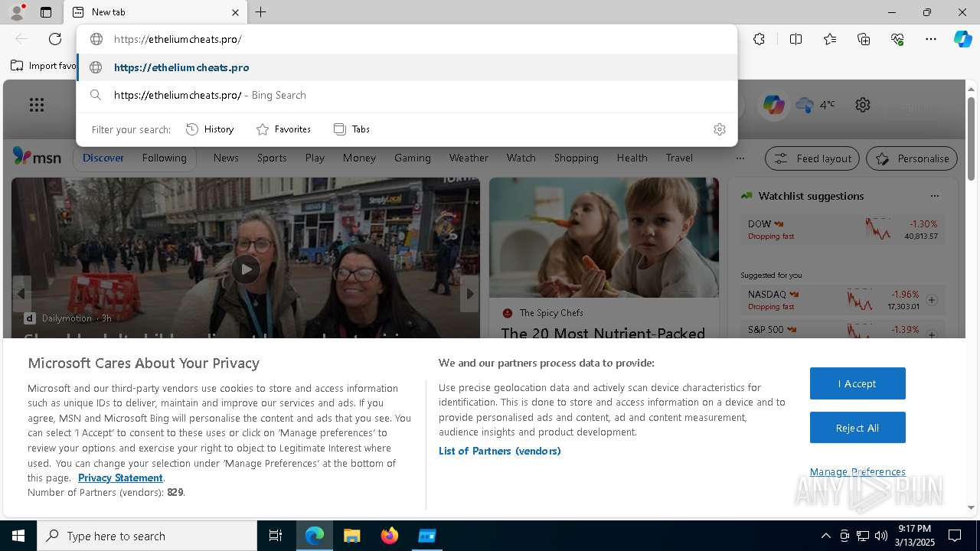Click the taskbar search box
Screen dimensions: 980x551
147,536
